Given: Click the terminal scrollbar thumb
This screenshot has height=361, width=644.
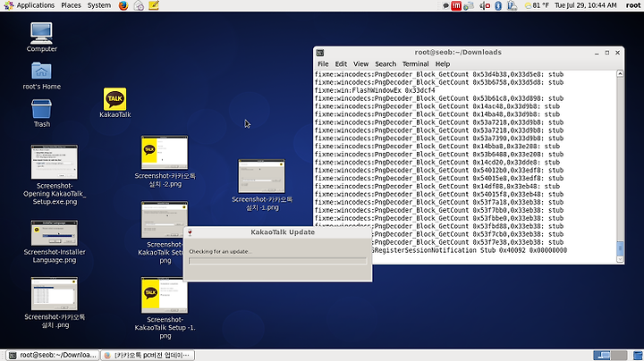Looking at the screenshot, I should pyautogui.click(x=620, y=248).
